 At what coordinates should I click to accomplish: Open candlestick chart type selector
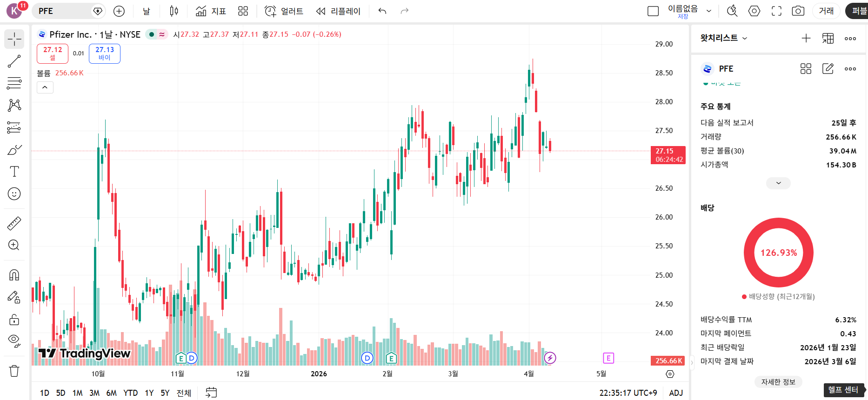click(x=174, y=11)
